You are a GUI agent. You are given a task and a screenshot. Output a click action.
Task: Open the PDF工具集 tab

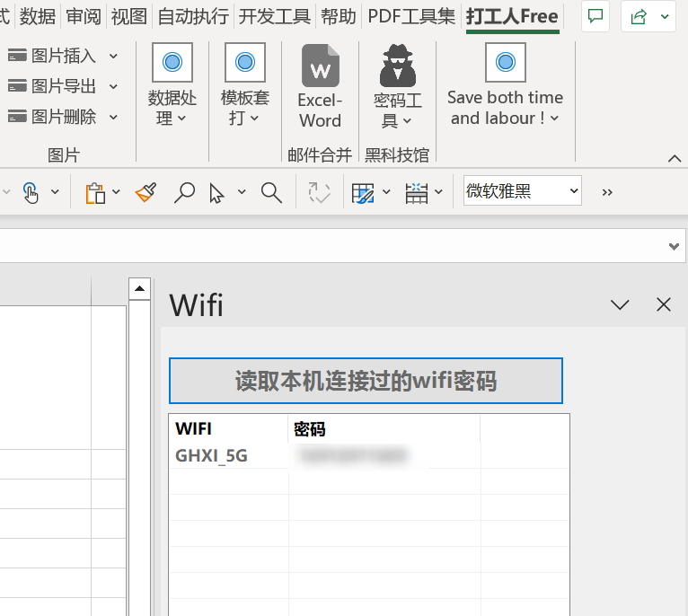point(411,16)
